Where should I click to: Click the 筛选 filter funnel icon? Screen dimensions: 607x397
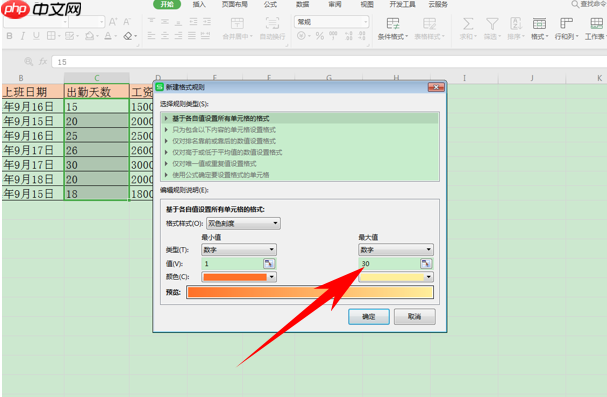click(492, 24)
